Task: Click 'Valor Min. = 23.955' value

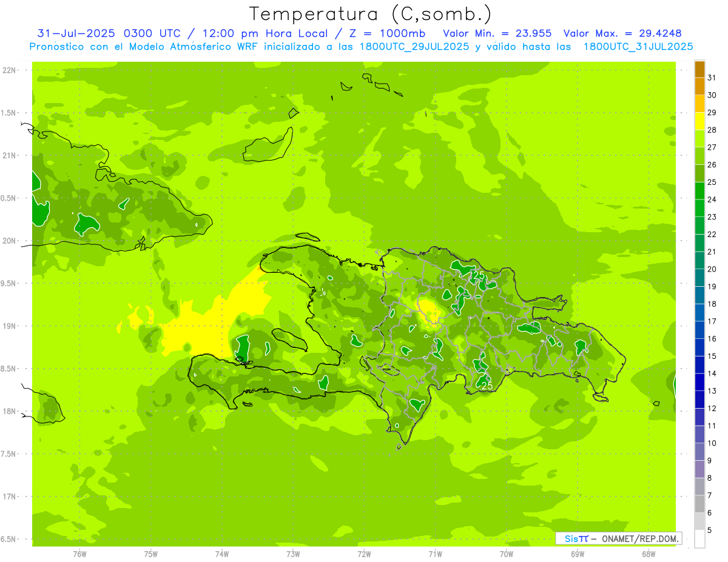Action: point(497,33)
